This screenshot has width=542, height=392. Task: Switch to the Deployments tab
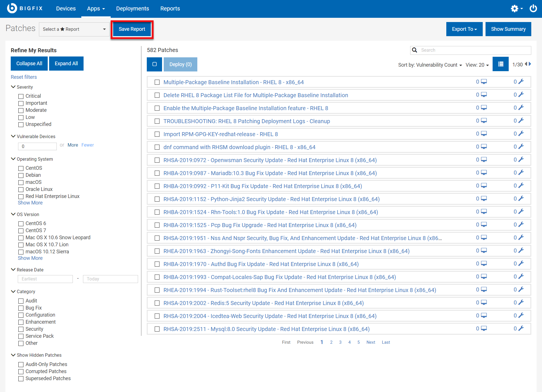click(132, 8)
